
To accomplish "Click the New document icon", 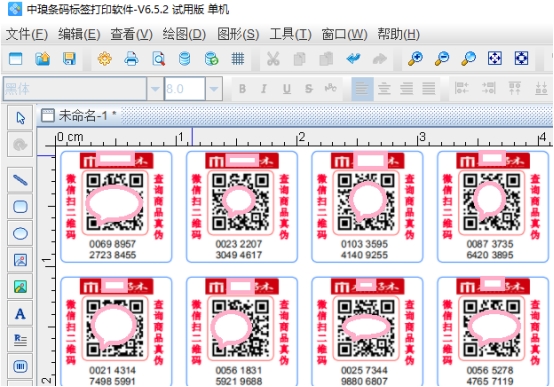I will (15, 59).
